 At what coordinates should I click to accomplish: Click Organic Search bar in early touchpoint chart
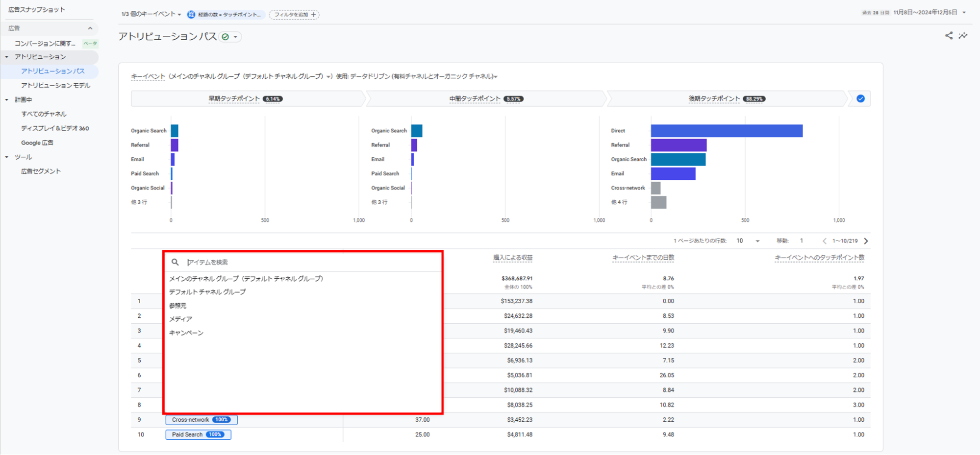pyautogui.click(x=175, y=131)
